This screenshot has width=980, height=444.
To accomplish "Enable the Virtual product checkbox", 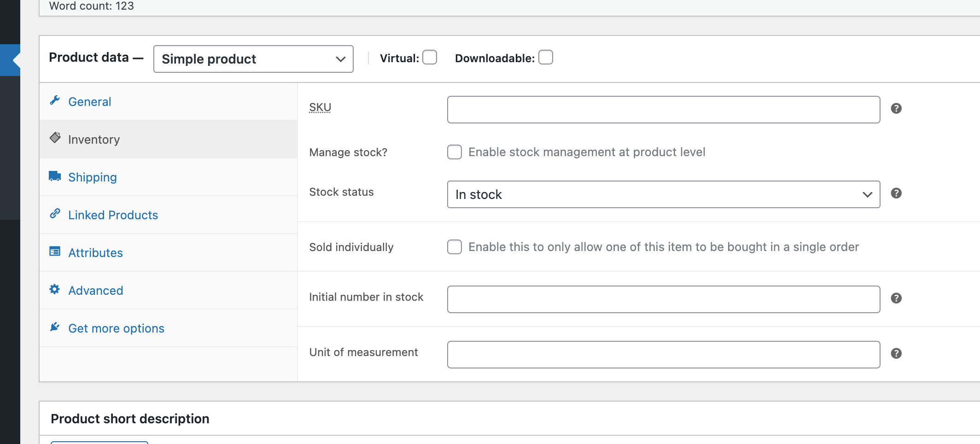I will (430, 58).
